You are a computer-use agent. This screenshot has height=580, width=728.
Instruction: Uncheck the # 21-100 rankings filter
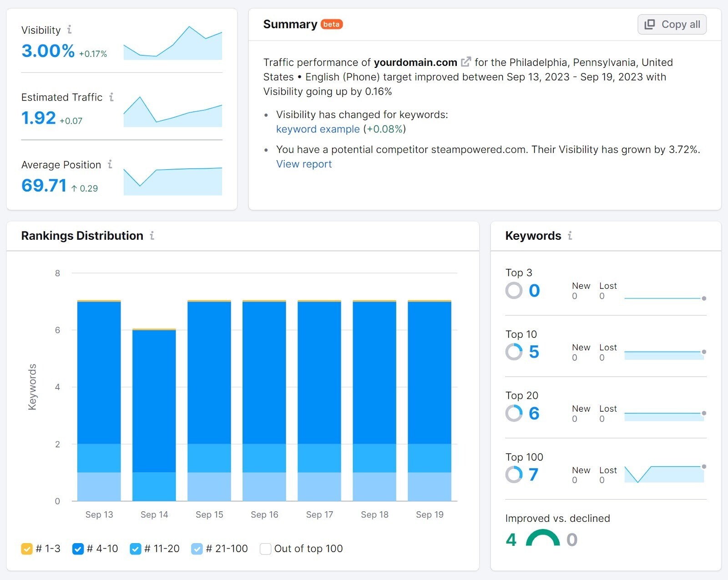pos(197,549)
